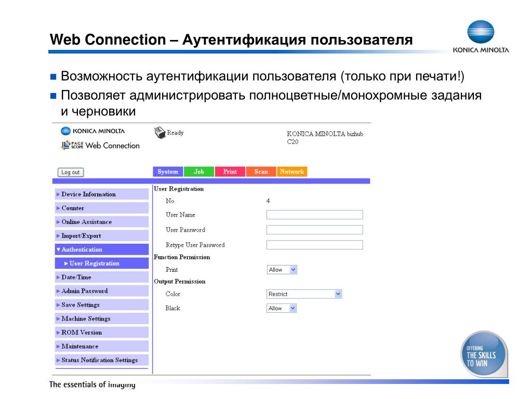Focus the Retype User Password field
This screenshot has height=399, width=532.
tap(314, 245)
